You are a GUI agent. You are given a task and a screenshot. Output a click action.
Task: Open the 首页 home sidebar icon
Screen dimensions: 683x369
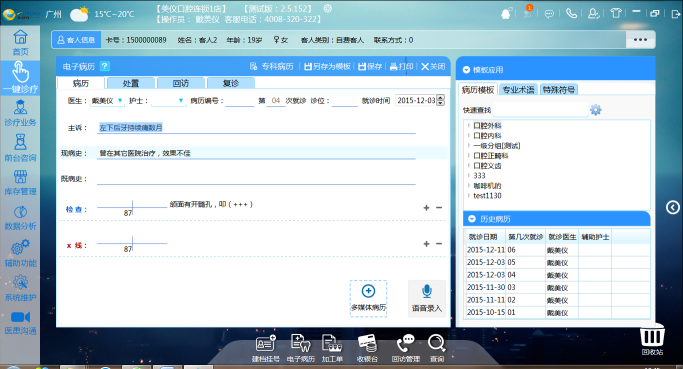[20, 43]
